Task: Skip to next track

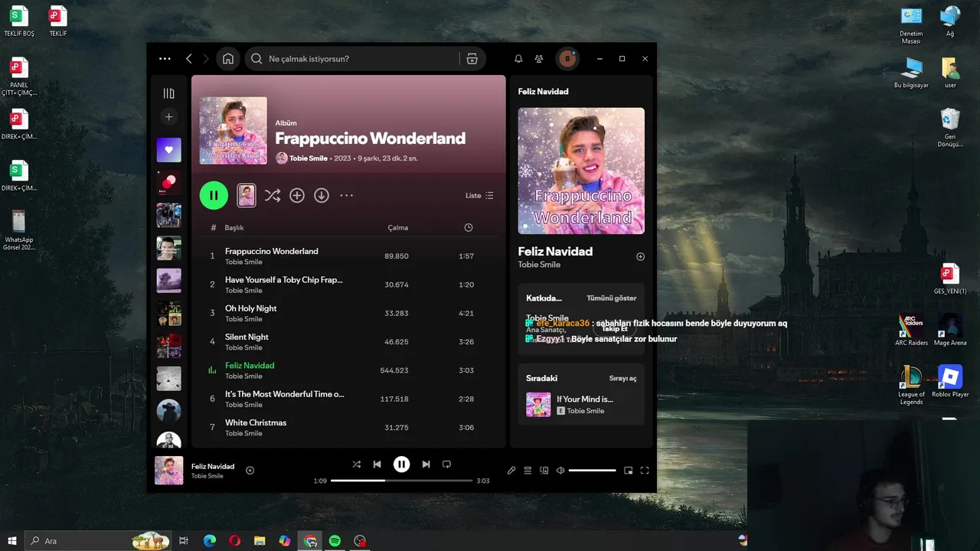Action: click(x=426, y=464)
